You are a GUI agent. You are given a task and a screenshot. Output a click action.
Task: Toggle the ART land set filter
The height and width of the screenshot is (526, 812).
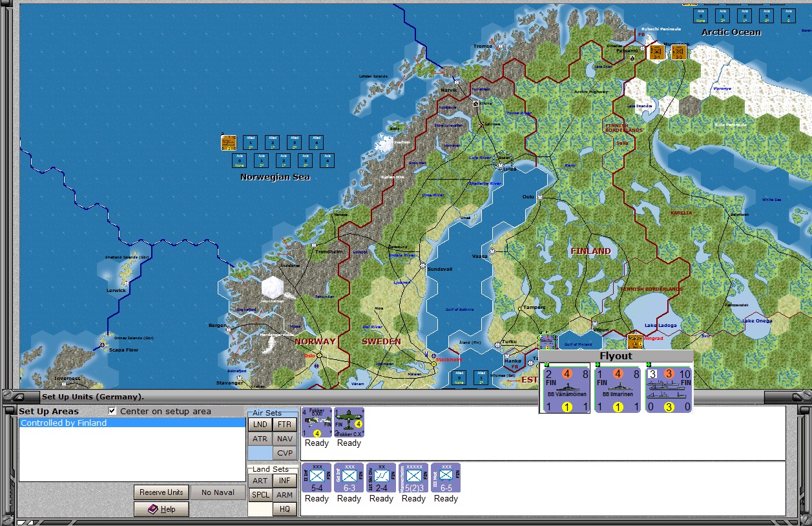(260, 481)
